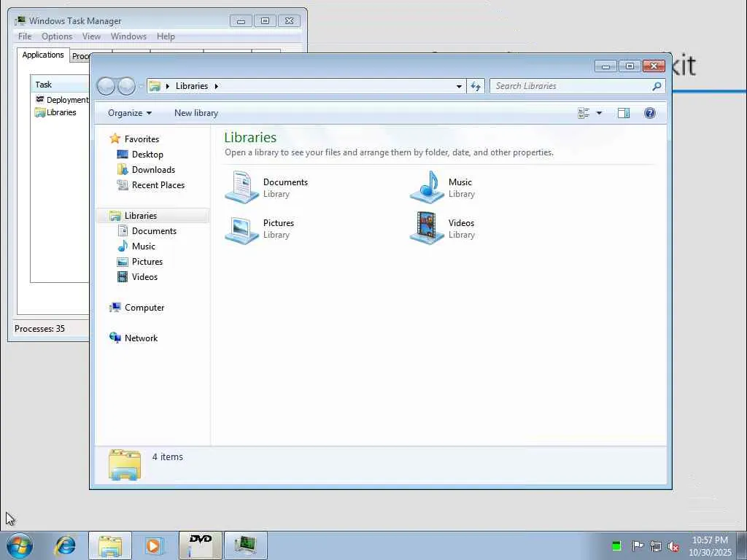Open the Windows Start orb

pos(20,545)
